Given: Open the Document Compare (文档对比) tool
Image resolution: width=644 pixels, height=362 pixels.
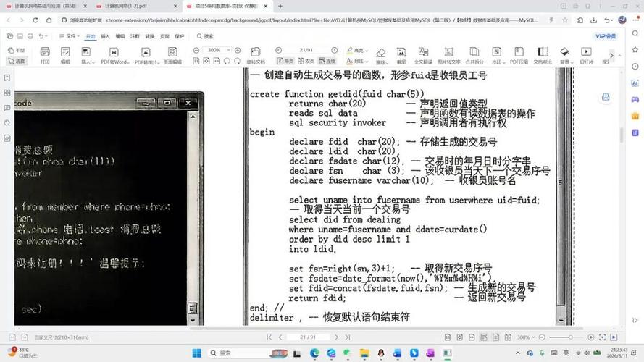Looking at the screenshot, I should pos(543,55).
